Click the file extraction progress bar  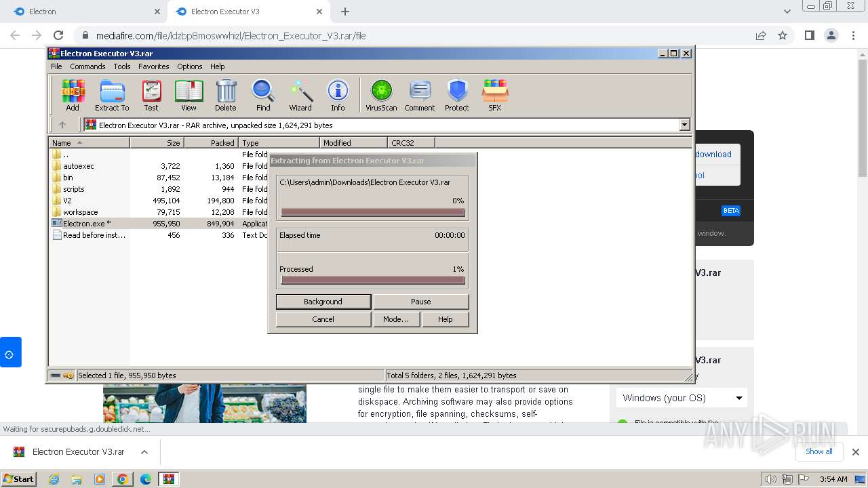coord(373,212)
